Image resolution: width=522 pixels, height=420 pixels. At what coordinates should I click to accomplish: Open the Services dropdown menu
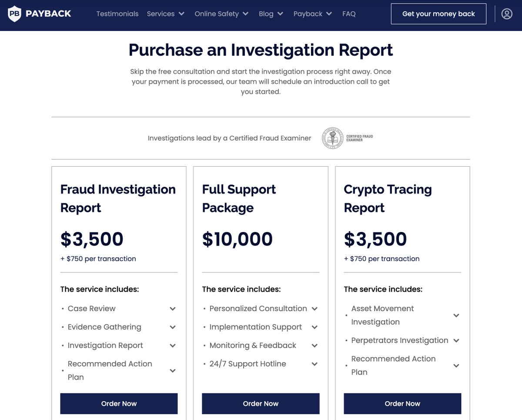[166, 14]
